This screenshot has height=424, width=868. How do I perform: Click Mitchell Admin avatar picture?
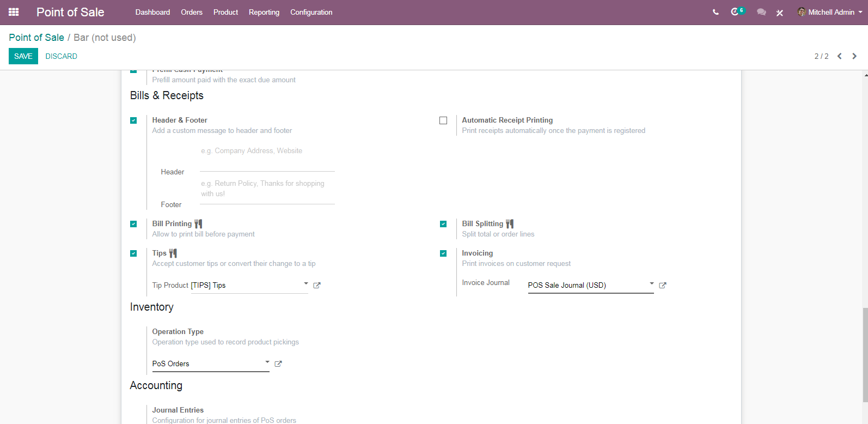pyautogui.click(x=802, y=12)
